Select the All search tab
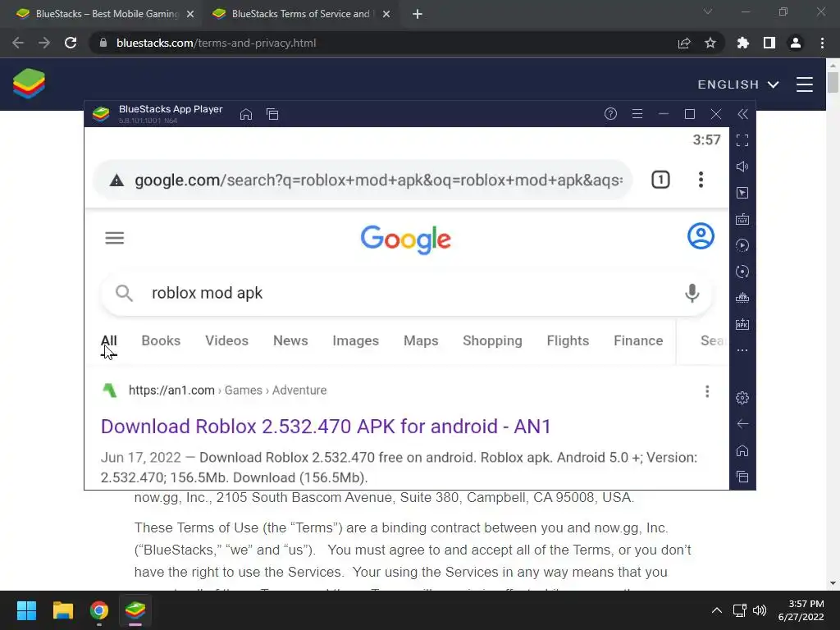The height and width of the screenshot is (630, 840). click(x=109, y=340)
